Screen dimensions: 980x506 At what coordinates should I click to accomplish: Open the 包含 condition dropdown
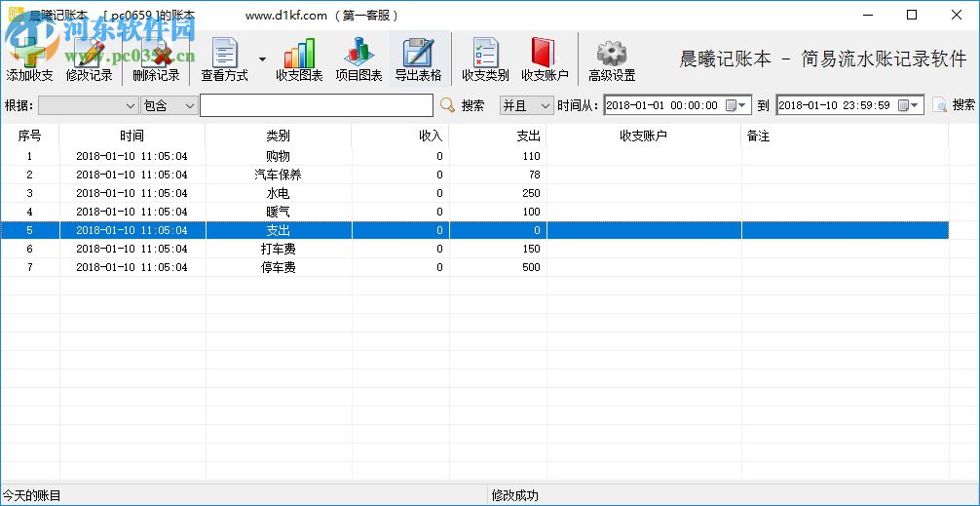point(169,105)
